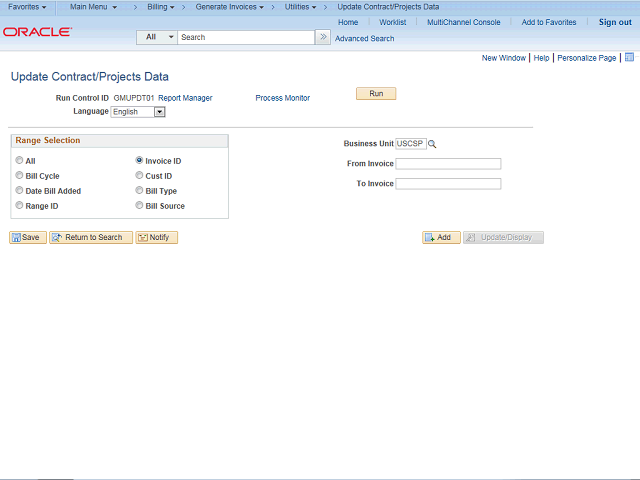This screenshot has width=640, height=480.
Task: Open the Worklist link
Action: point(393,22)
